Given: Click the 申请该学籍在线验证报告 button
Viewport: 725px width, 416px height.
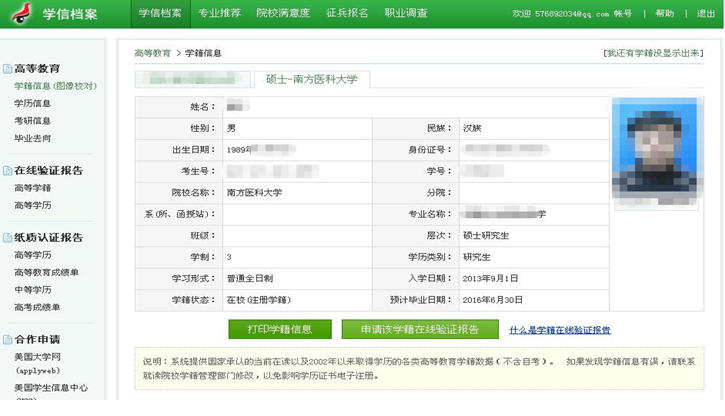Looking at the screenshot, I should (x=417, y=329).
